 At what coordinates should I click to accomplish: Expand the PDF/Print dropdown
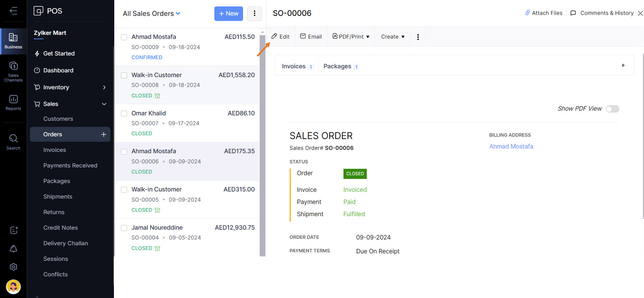[351, 37]
